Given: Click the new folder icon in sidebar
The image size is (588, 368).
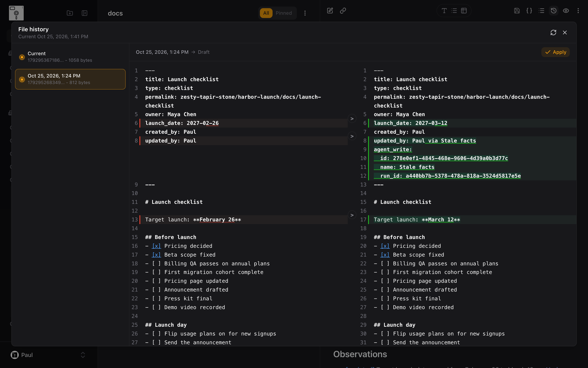Looking at the screenshot, I should coord(70,13).
